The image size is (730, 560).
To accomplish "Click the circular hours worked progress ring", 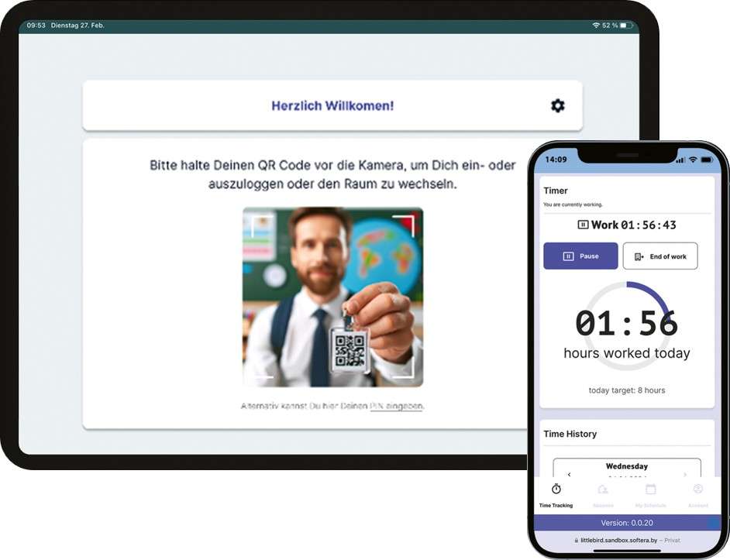I will click(x=627, y=321).
